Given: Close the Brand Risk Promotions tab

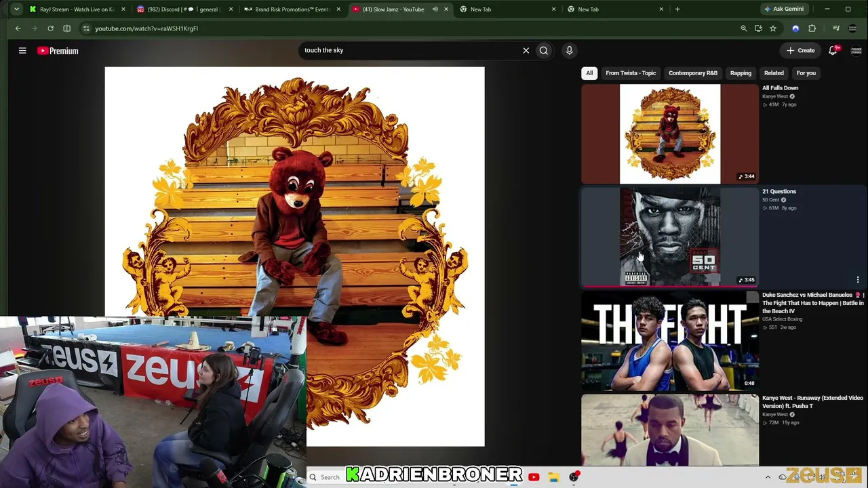Looking at the screenshot, I should tap(338, 9).
